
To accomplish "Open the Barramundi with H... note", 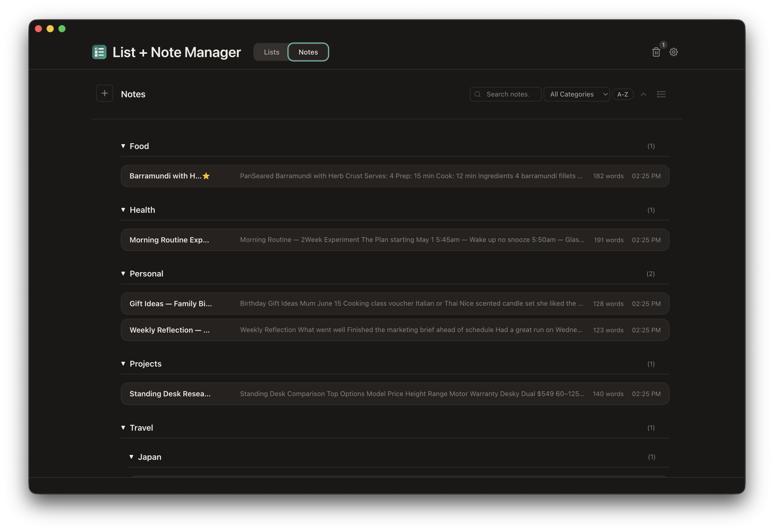I will (395, 176).
